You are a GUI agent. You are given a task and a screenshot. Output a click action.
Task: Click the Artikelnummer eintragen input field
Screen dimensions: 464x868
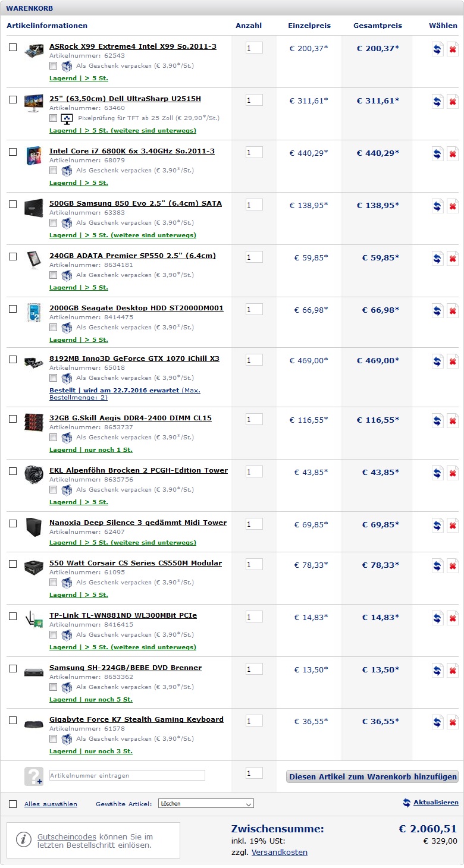[x=127, y=775]
